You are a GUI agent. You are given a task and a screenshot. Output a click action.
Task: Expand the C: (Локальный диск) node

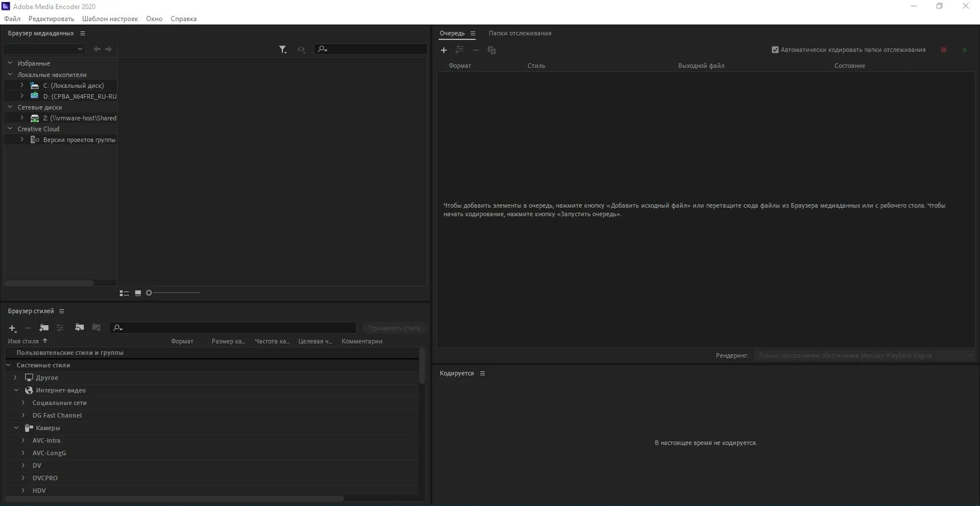coord(22,85)
